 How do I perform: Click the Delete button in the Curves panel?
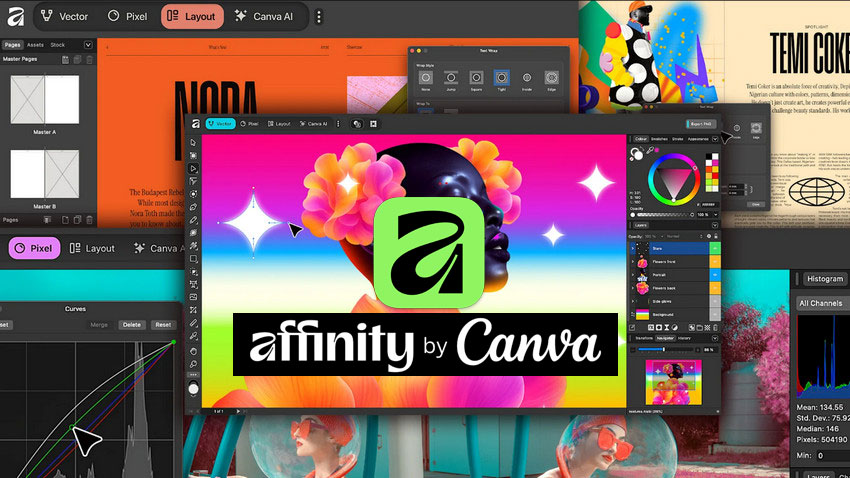pyautogui.click(x=132, y=325)
